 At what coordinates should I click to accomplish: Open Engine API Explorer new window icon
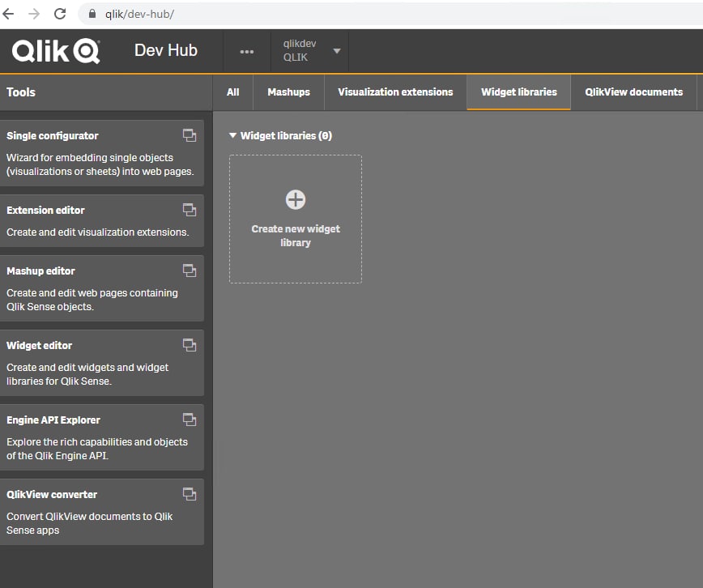coord(190,420)
